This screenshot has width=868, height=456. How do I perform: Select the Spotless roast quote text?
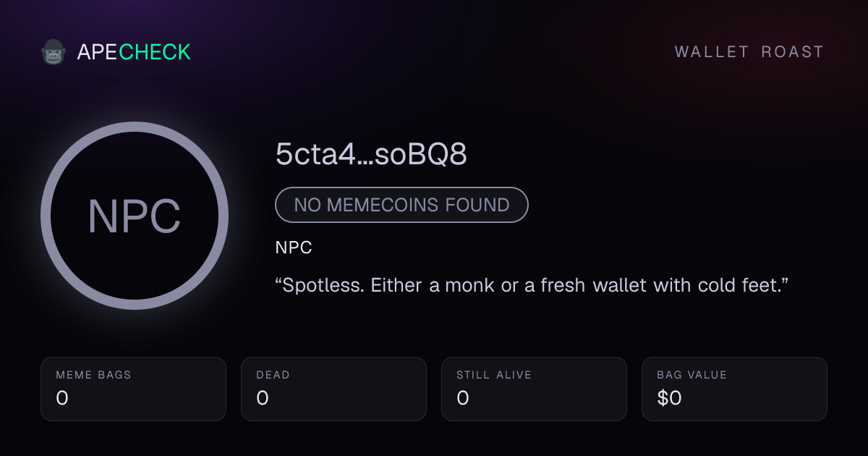[x=532, y=285]
